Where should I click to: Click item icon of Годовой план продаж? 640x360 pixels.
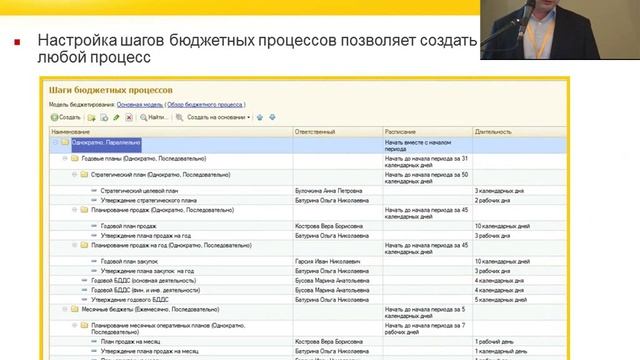click(94, 226)
